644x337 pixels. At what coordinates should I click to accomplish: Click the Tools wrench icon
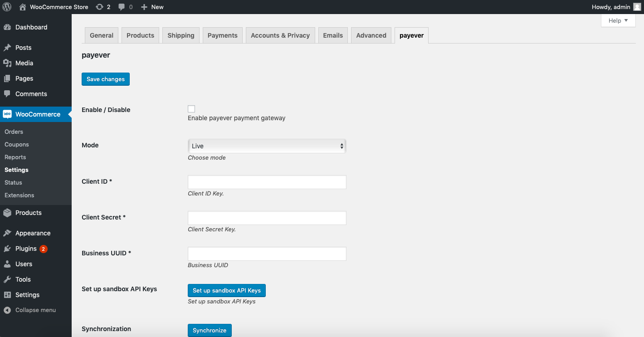tap(7, 279)
